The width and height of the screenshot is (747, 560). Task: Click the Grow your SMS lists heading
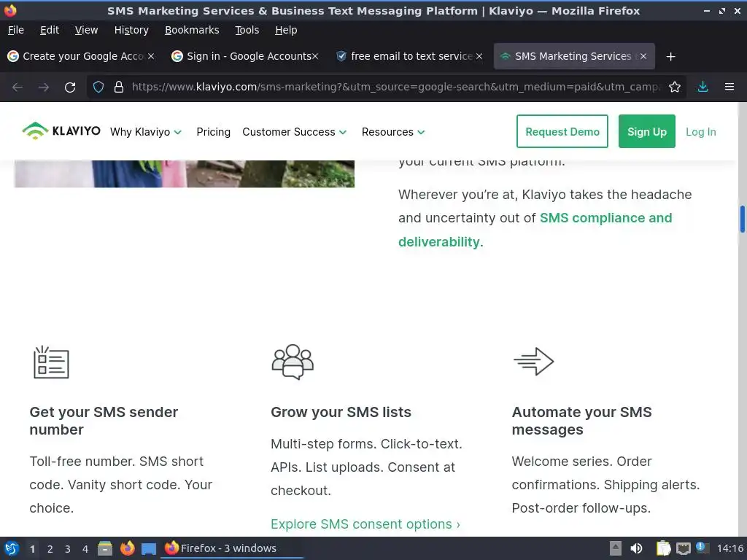[x=341, y=413]
